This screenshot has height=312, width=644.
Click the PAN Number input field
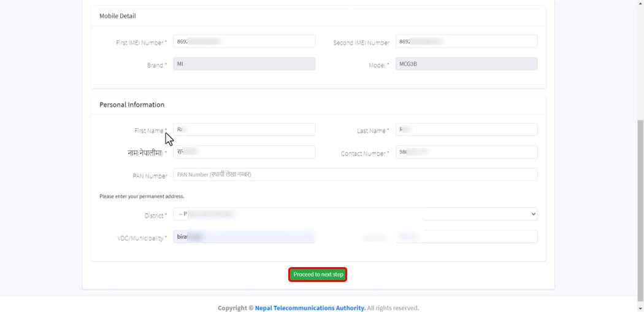[x=355, y=174]
